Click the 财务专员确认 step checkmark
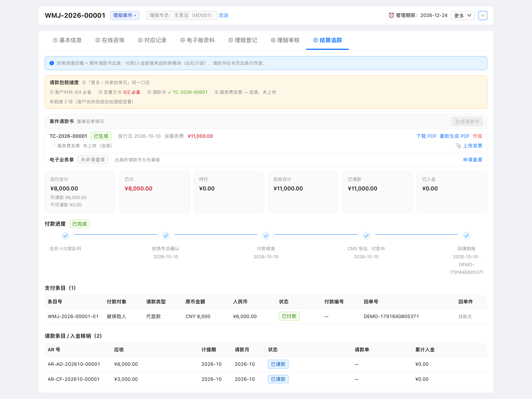 point(166,236)
